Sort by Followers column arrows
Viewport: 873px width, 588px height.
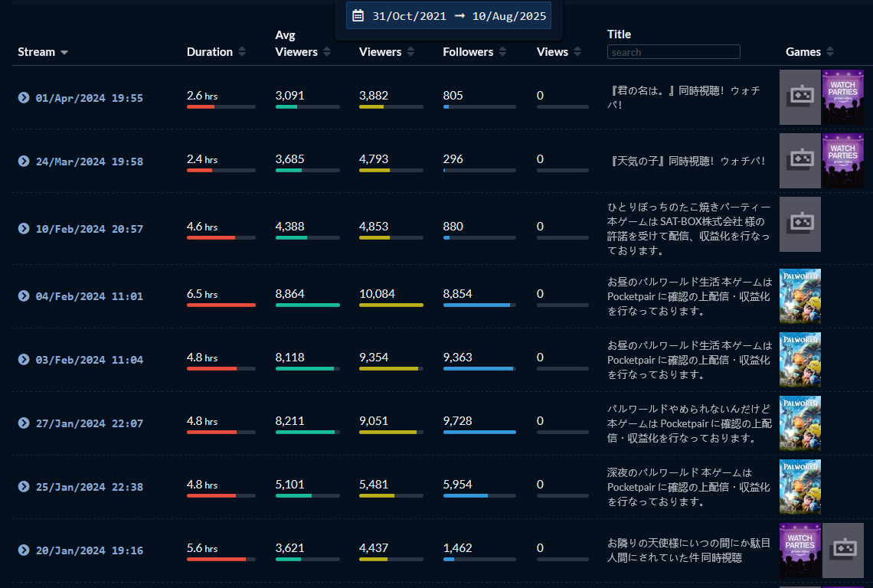point(503,52)
